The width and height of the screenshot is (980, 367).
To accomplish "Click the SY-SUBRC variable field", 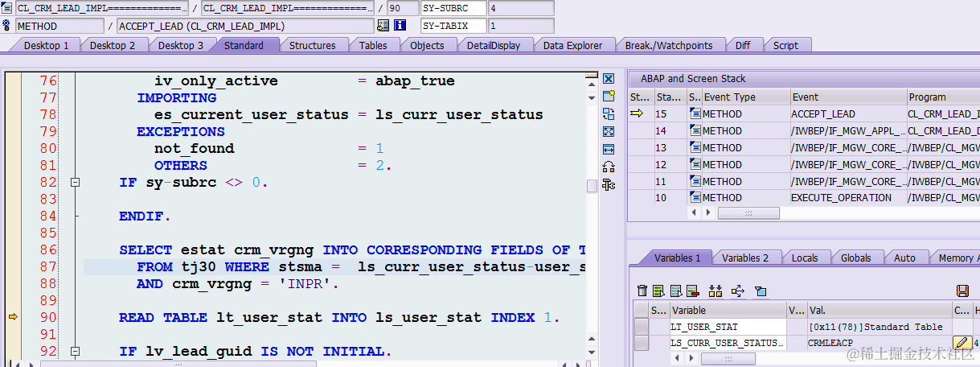I will 453,8.
